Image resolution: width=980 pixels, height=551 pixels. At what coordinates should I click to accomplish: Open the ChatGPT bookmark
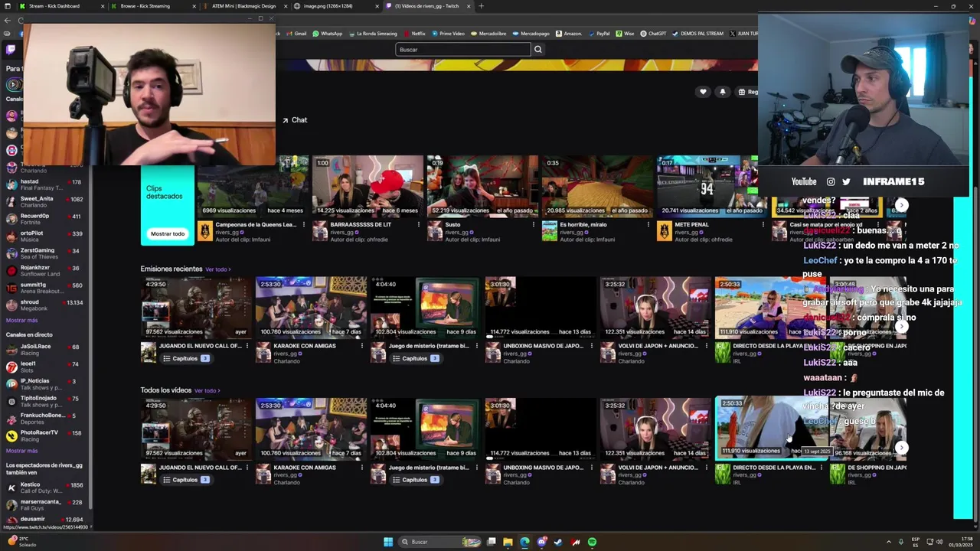[x=653, y=34]
